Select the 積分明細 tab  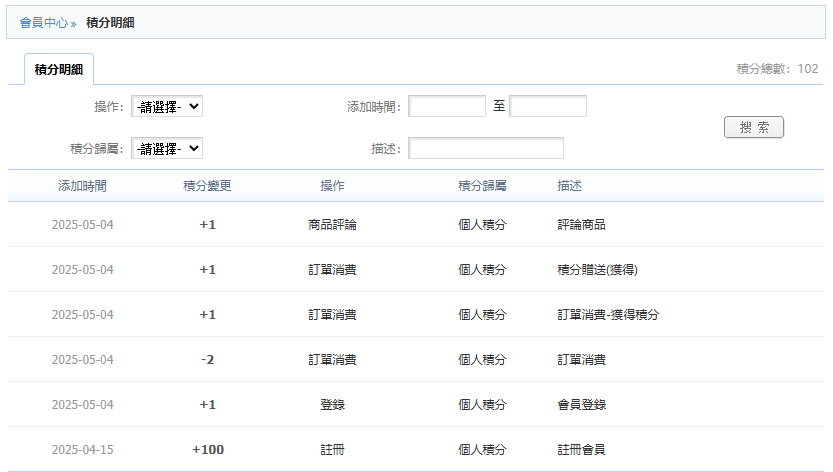[58, 70]
